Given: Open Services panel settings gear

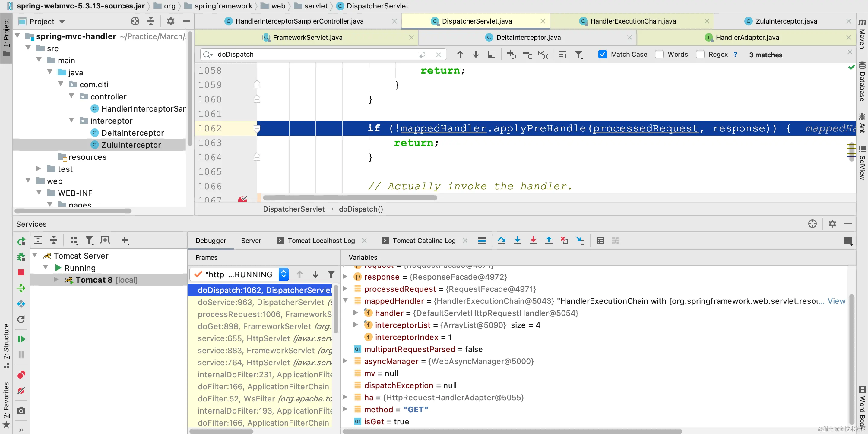Looking at the screenshot, I should point(832,224).
